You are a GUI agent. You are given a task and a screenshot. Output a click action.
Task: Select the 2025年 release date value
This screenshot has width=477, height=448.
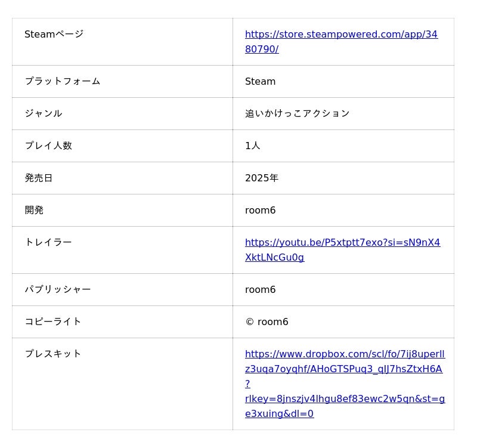coord(262,178)
